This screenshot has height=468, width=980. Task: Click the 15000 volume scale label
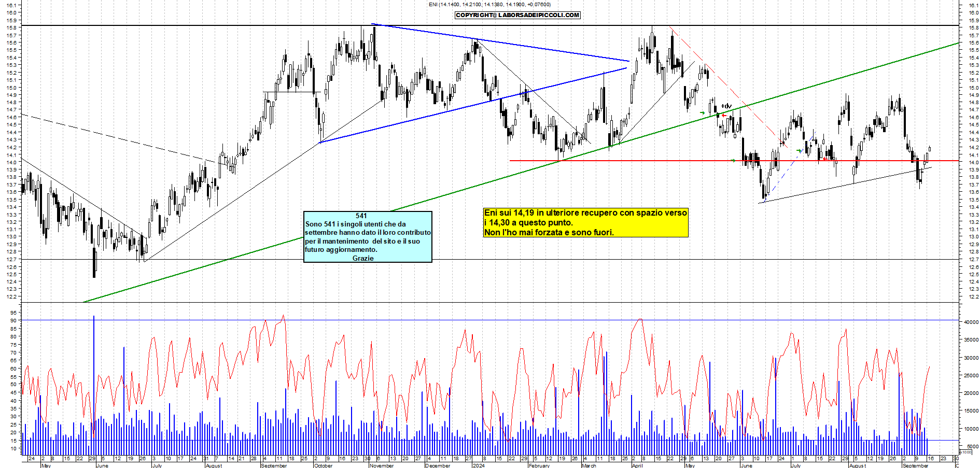971,411
